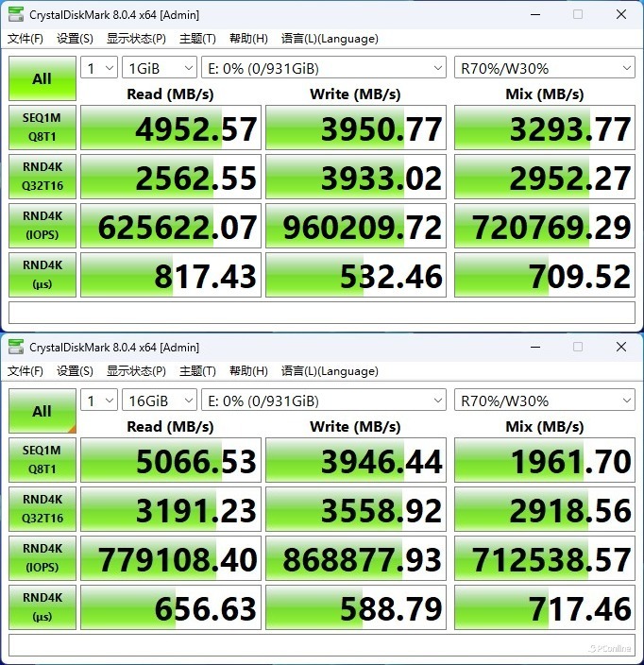Click the 2562.55 random read result
644x665 pixels.
(171, 177)
